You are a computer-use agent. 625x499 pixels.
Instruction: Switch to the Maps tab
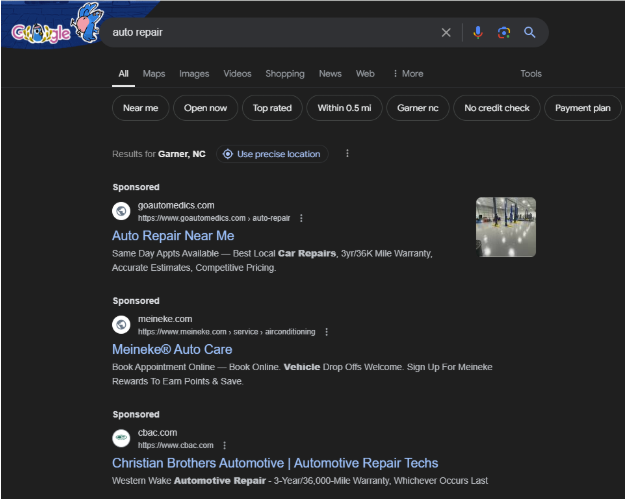(154, 74)
